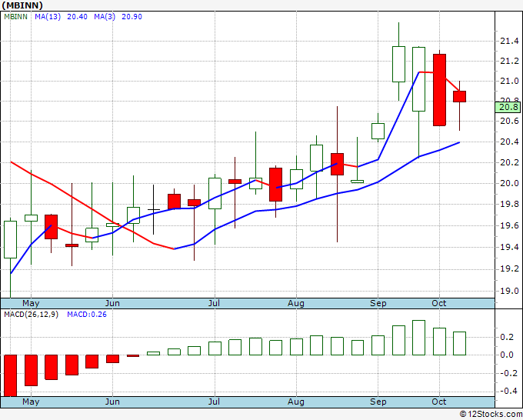The width and height of the screenshot is (523, 420).
Task: Click Oct on the price chart axis
Action: tap(439, 303)
